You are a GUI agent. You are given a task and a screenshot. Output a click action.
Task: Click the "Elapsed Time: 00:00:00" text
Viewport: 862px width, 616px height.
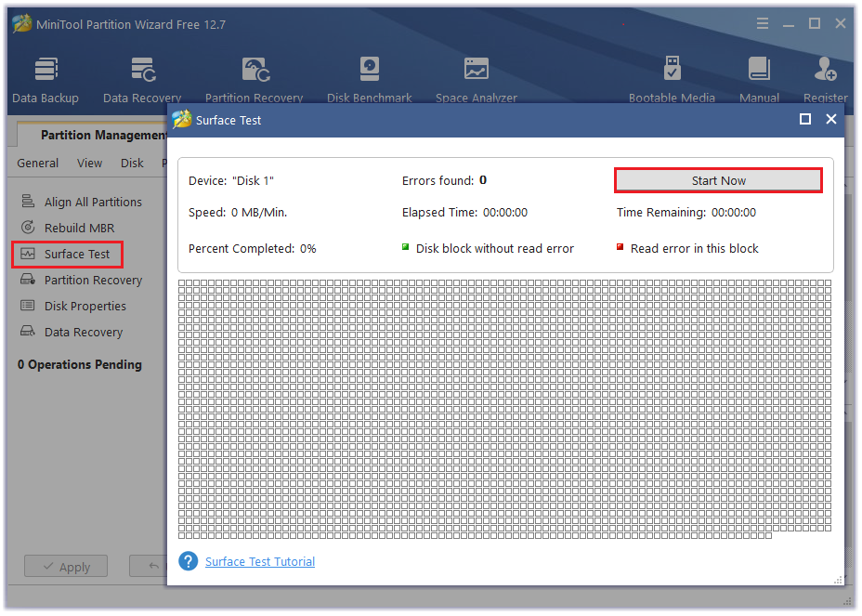click(x=464, y=212)
